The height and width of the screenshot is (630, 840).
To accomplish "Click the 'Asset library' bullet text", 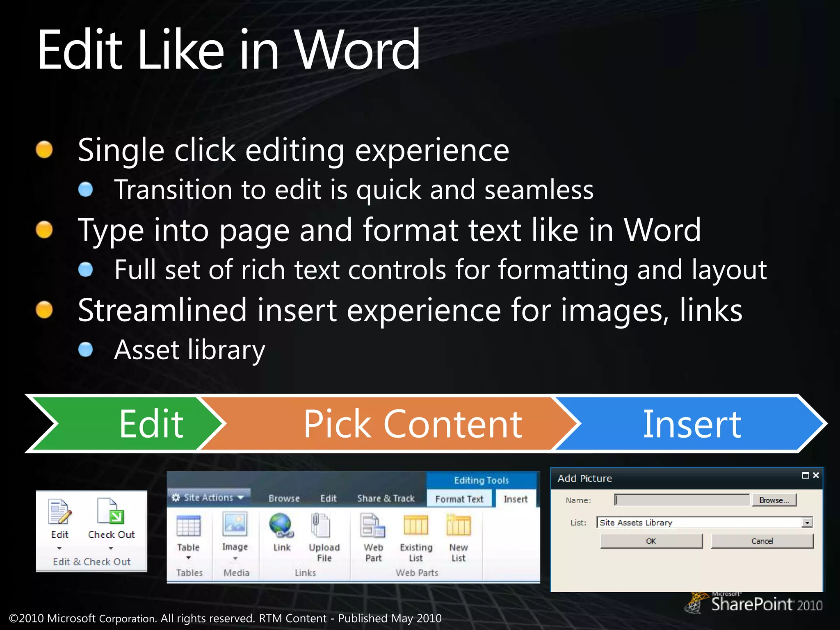I will pyautogui.click(x=189, y=350).
